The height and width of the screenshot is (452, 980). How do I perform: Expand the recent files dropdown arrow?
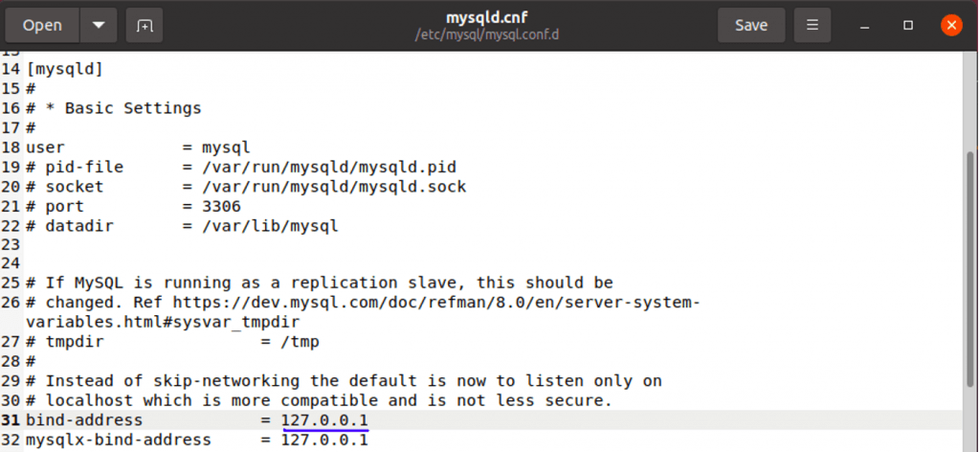tap(99, 26)
